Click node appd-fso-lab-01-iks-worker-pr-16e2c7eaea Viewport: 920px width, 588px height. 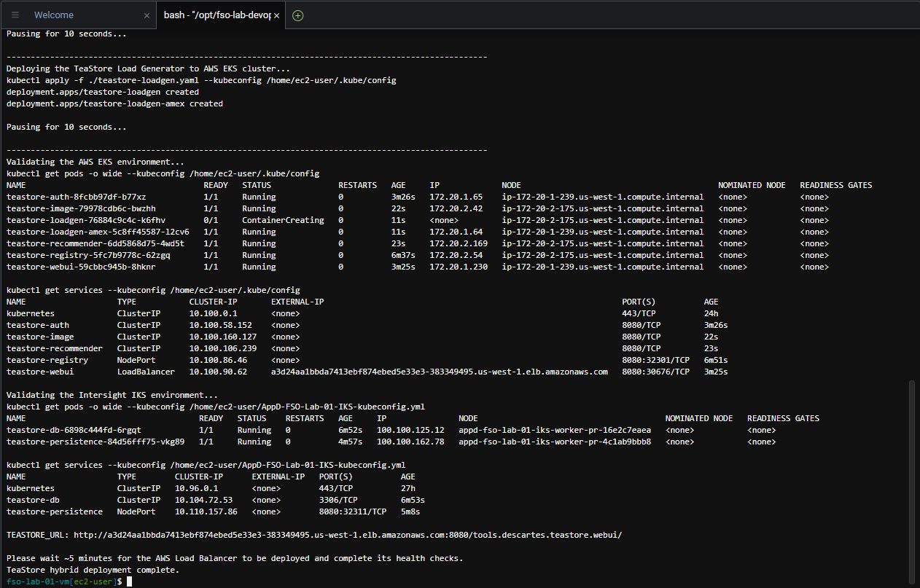point(555,430)
